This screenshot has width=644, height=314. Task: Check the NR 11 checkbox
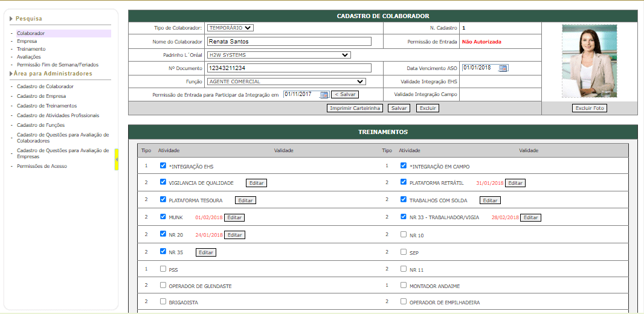click(x=404, y=269)
